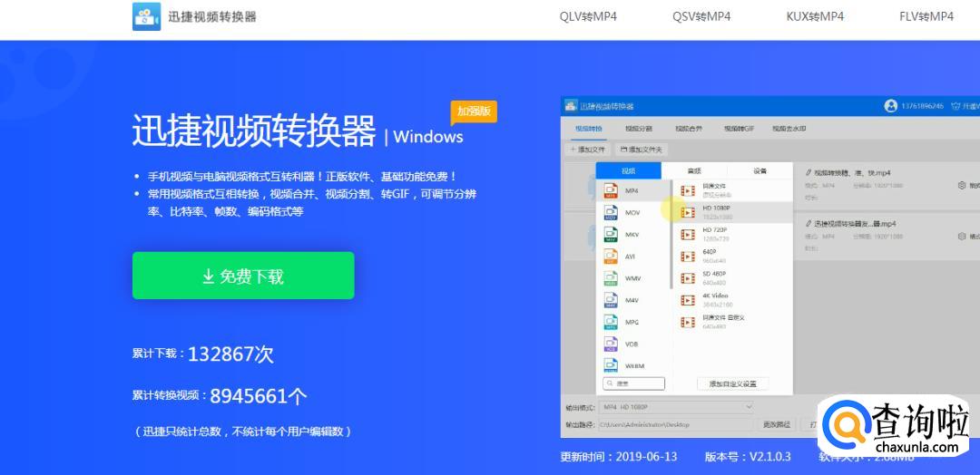
Task: Switch to the 视频去水印 tab
Action: pyautogui.click(x=789, y=129)
